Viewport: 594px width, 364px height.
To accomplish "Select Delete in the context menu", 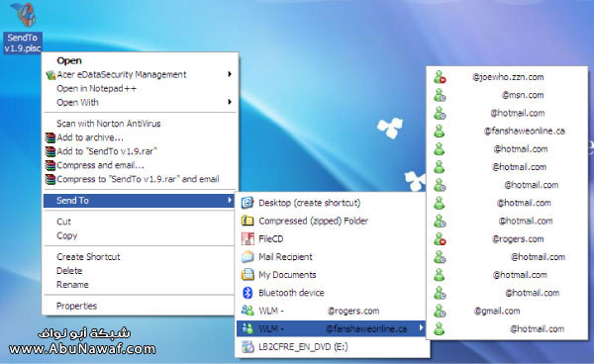I will click(x=69, y=271).
